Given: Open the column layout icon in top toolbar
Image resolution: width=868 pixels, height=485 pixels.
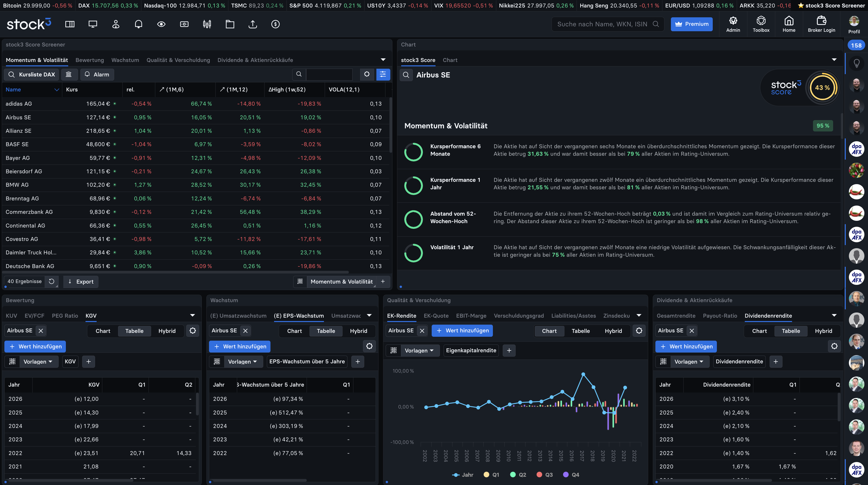Looking at the screenshot, I should click(70, 24).
